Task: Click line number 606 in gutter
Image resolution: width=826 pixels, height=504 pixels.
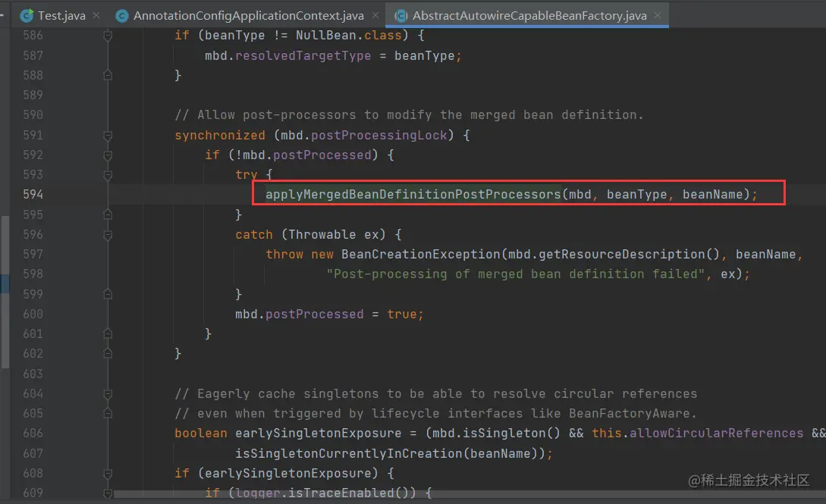Action: [33, 434]
